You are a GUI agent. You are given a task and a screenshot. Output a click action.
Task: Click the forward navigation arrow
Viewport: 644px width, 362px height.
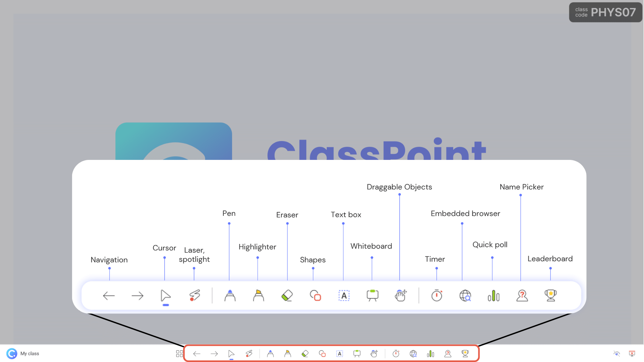coord(214,353)
